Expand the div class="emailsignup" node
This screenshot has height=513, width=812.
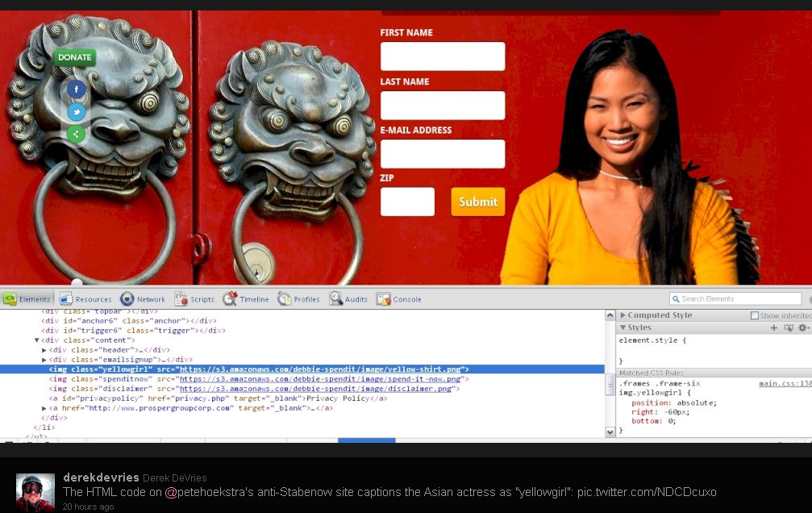click(x=44, y=360)
